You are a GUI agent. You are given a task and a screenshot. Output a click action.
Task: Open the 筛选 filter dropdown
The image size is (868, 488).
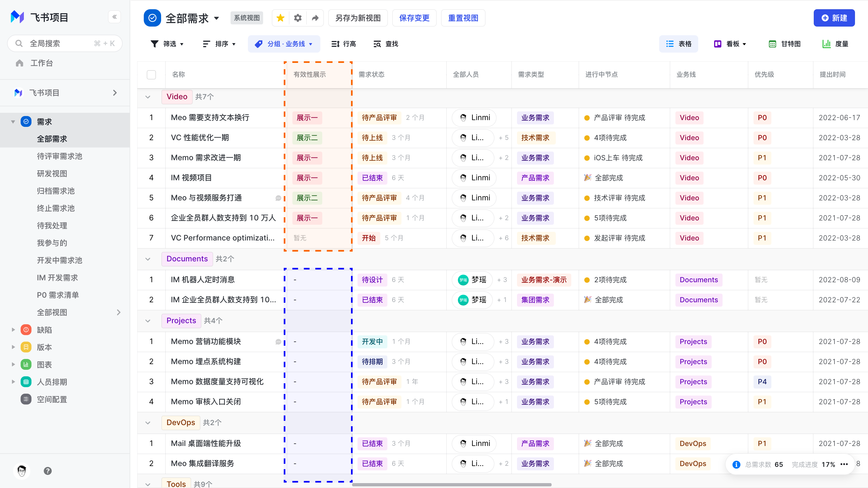coord(167,44)
